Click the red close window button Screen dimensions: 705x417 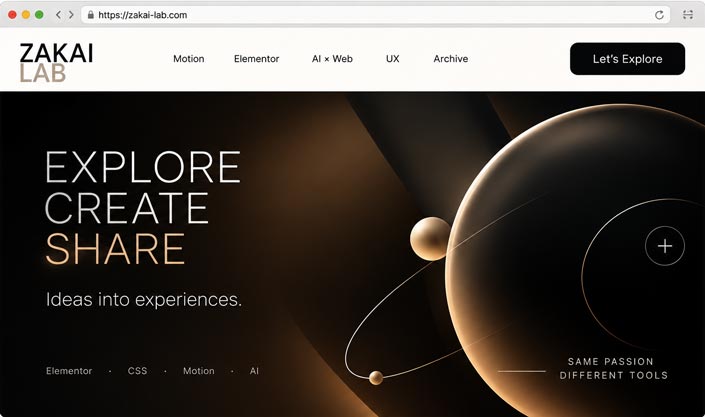pos(12,15)
